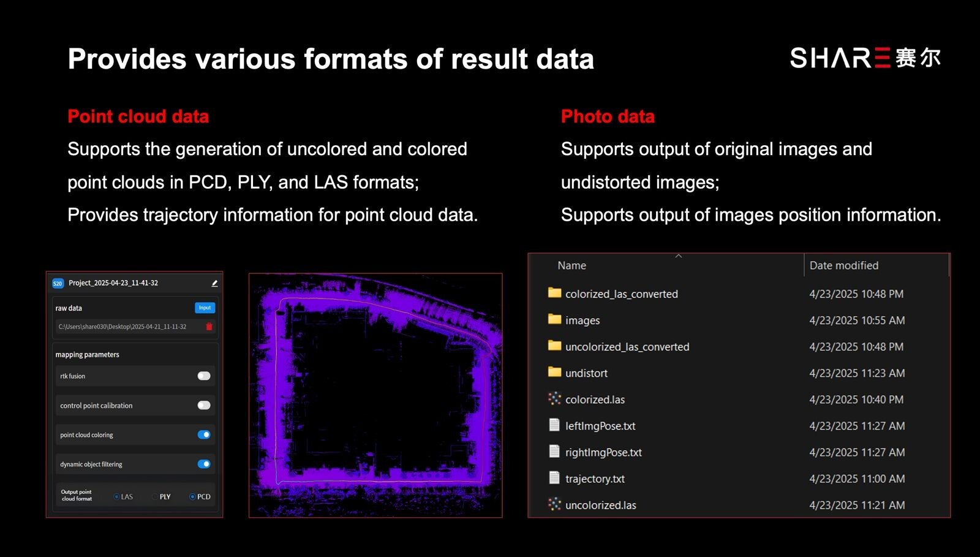Screen dimensions: 980x557
Task: Open the images folder icon
Action: point(554,319)
